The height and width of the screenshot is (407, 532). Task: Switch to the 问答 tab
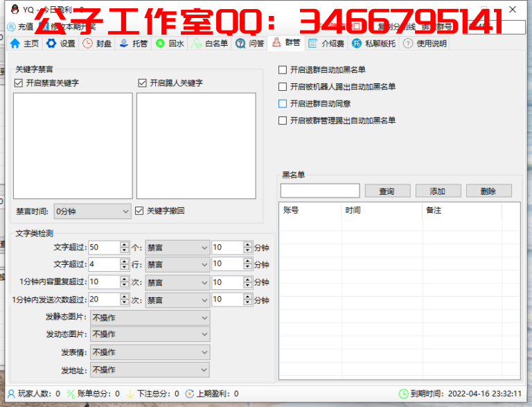coord(249,44)
